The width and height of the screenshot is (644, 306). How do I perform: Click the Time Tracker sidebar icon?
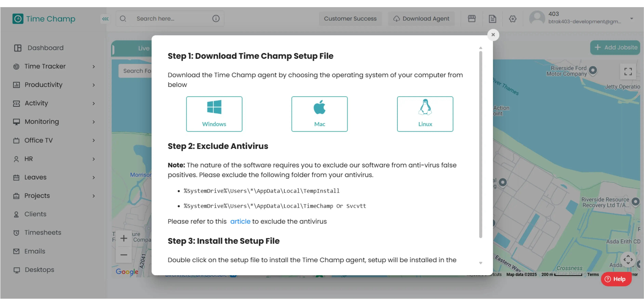coord(16,66)
